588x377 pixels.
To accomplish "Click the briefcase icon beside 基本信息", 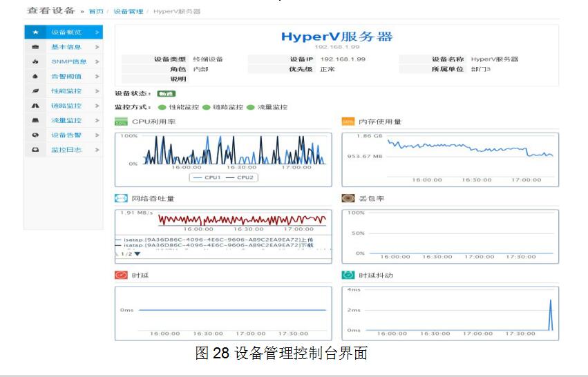I will click(35, 47).
